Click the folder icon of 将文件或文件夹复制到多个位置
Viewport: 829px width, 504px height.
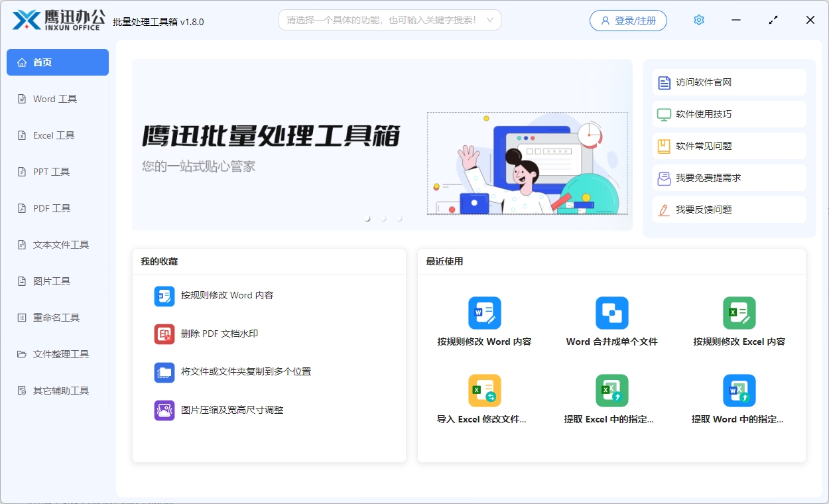164,372
